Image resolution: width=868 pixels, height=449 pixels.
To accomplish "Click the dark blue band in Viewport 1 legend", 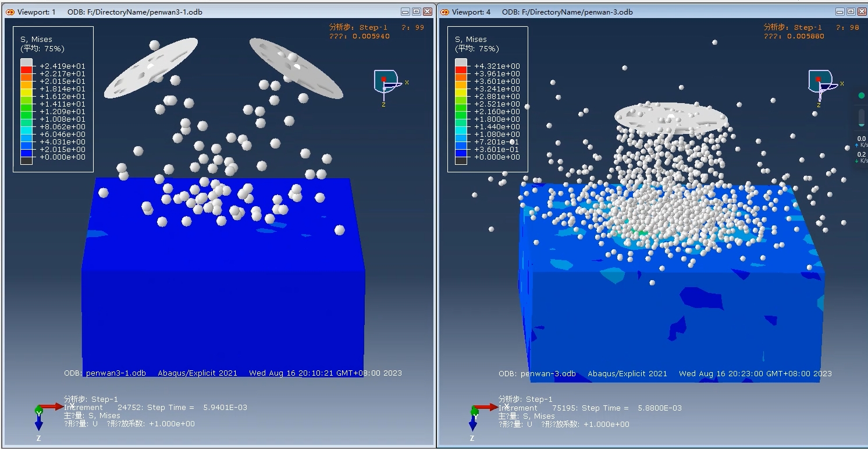I will pyautogui.click(x=27, y=153).
